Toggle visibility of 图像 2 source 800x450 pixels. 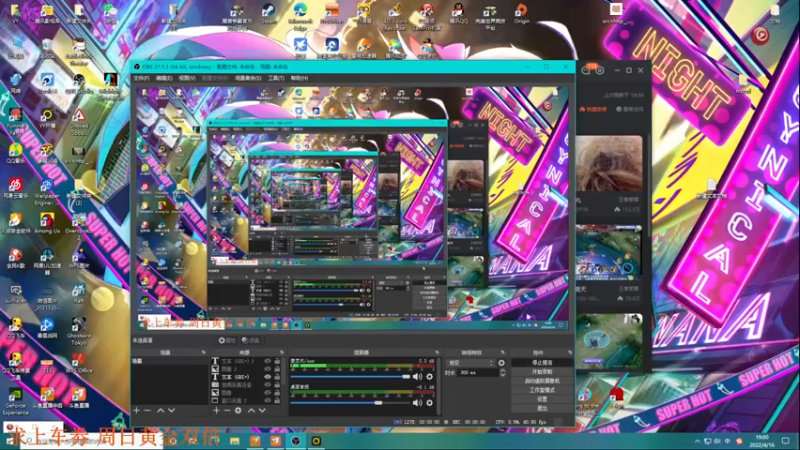267,369
